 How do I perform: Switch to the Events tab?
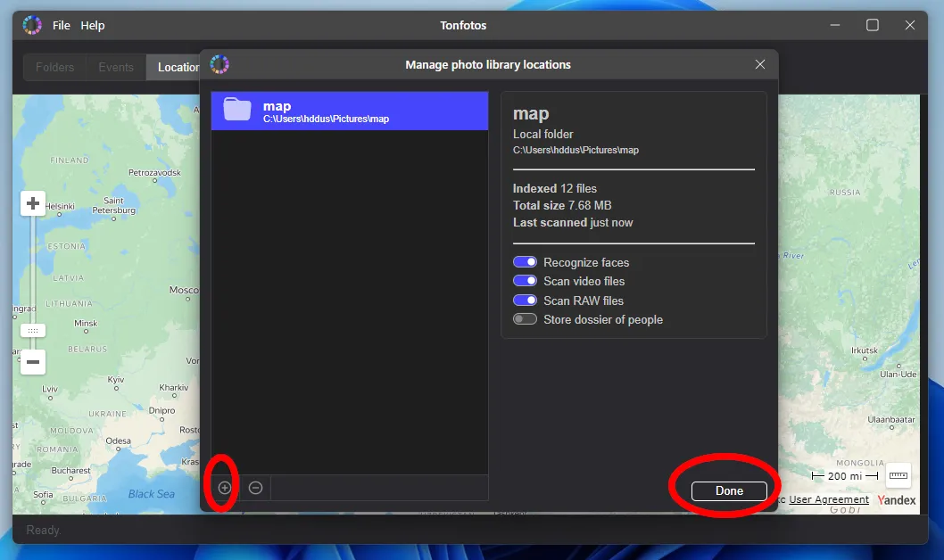116,67
